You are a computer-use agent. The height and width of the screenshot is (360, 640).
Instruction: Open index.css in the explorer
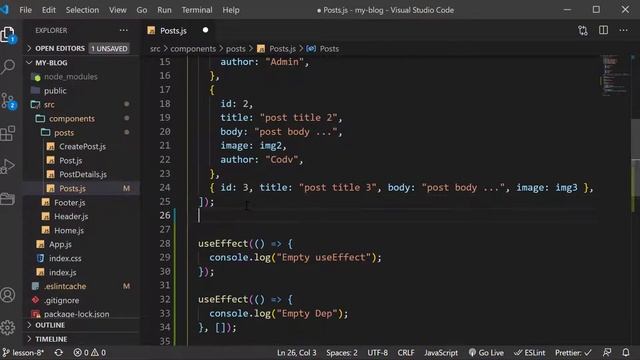[82, 258]
